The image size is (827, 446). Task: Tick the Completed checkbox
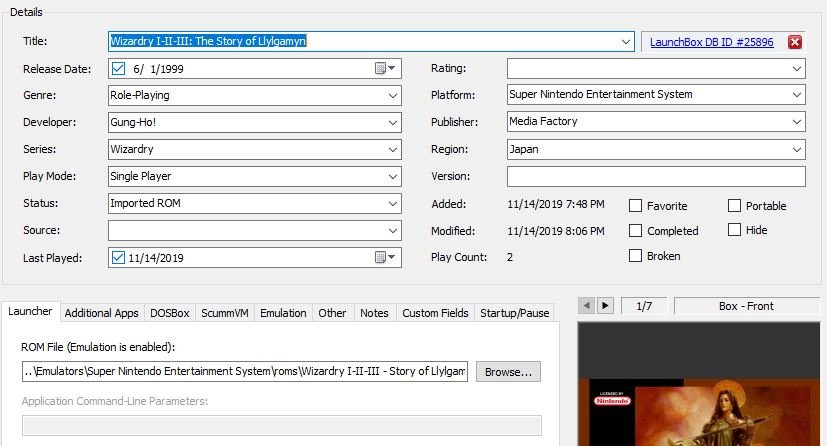coord(636,230)
